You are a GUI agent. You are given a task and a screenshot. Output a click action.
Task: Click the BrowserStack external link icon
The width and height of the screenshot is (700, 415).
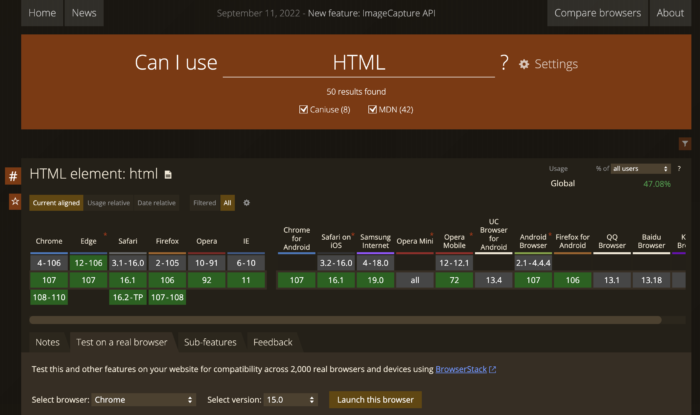click(x=492, y=370)
